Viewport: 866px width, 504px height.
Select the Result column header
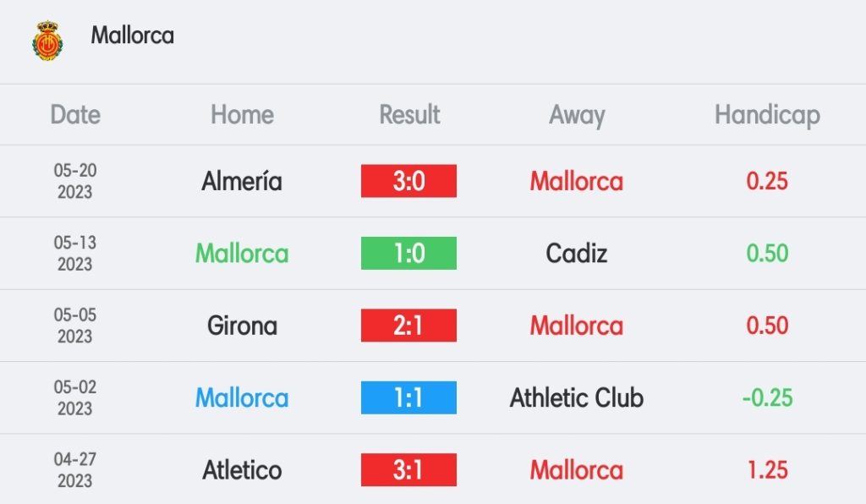click(x=409, y=115)
